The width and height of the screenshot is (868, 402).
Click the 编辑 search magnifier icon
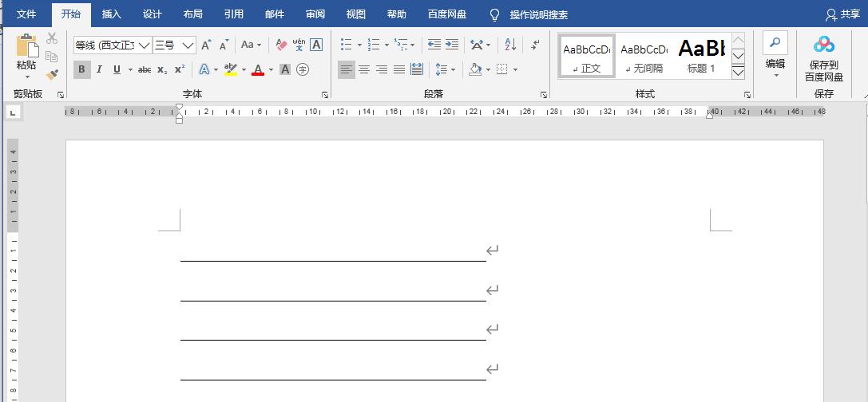pyautogui.click(x=775, y=42)
